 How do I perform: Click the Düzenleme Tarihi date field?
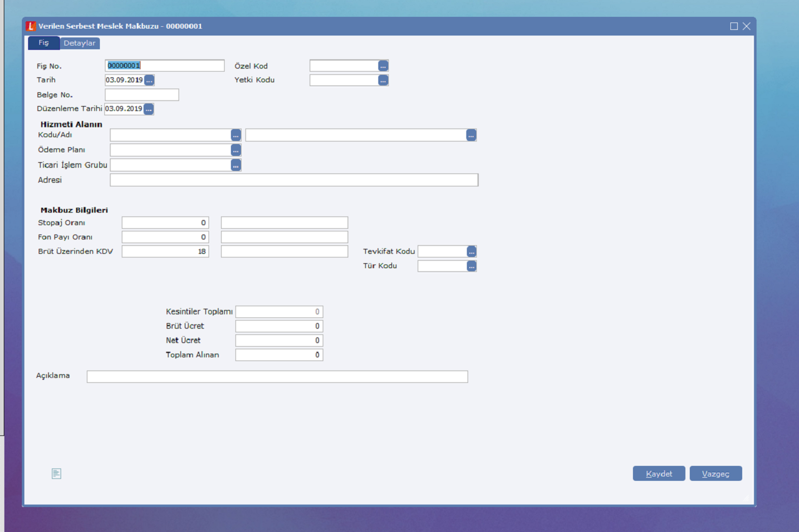tap(124, 109)
